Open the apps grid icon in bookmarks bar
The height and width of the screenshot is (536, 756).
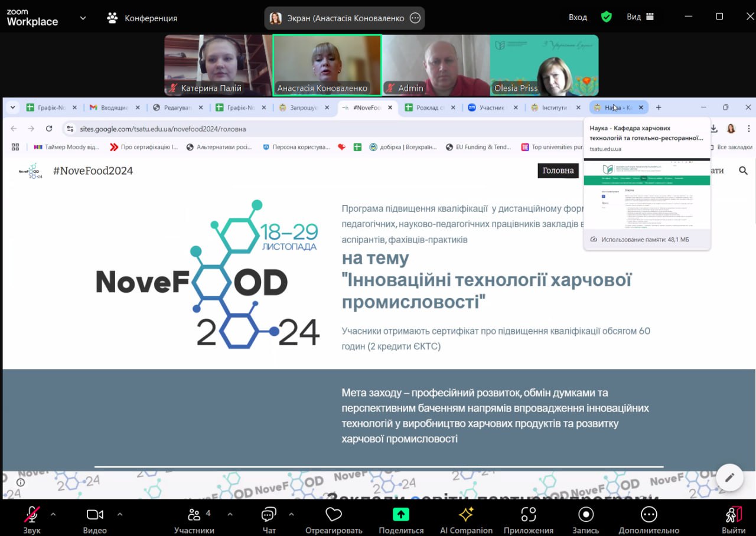[15, 147]
